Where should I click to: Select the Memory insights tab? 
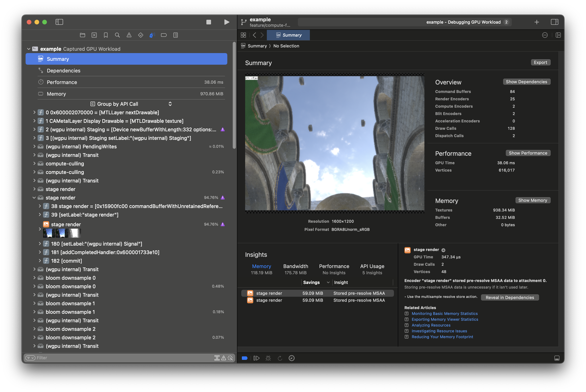(261, 269)
